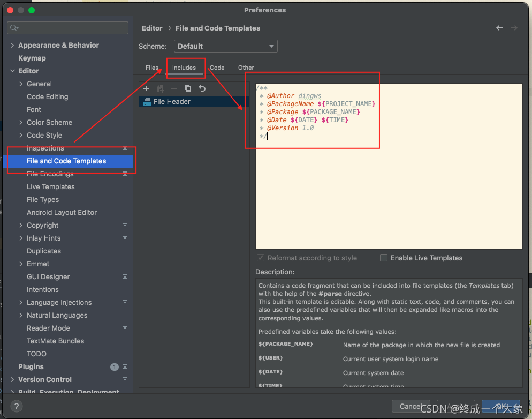
Task: Switch to the Other tab
Action: pos(246,68)
